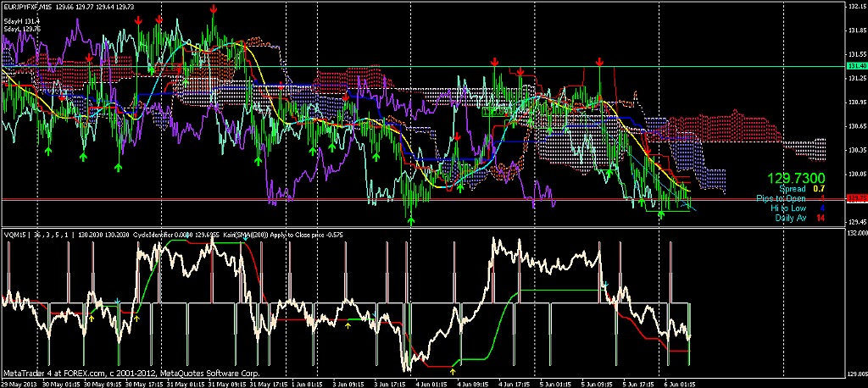Click the 1 Jun 01:15 time label
Screen dimensions: 868x388
pyautogui.click(x=305, y=384)
